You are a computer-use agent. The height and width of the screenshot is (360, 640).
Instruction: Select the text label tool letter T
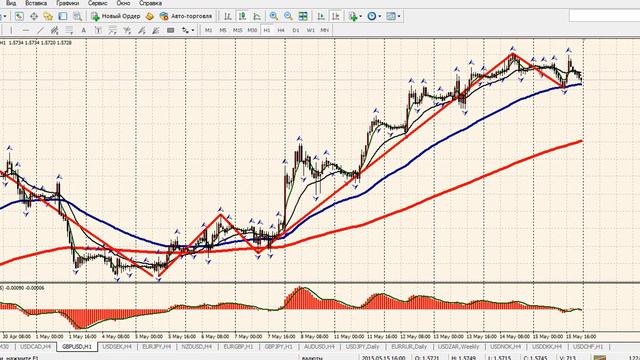[x=98, y=30]
